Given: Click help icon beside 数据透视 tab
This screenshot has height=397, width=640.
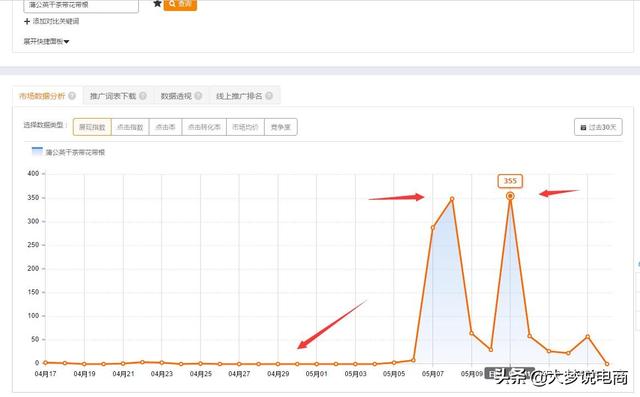Looking at the screenshot, I should point(198,96).
